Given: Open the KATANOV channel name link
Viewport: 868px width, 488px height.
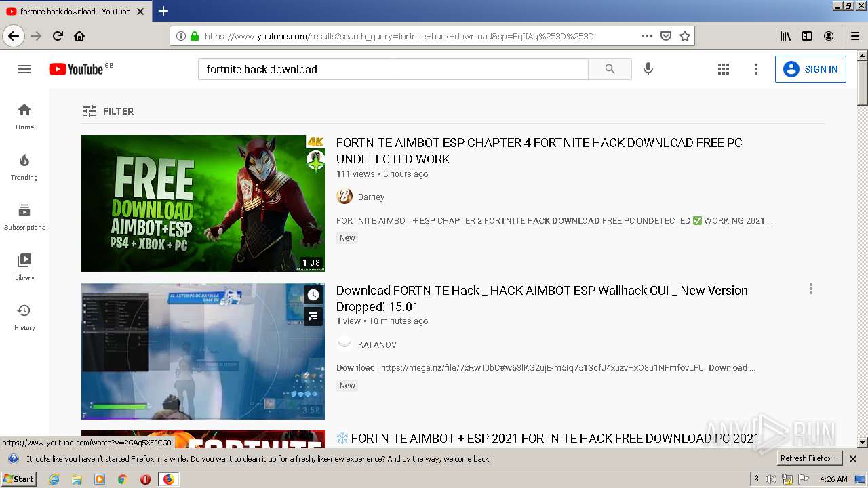Looking at the screenshot, I should [x=377, y=345].
